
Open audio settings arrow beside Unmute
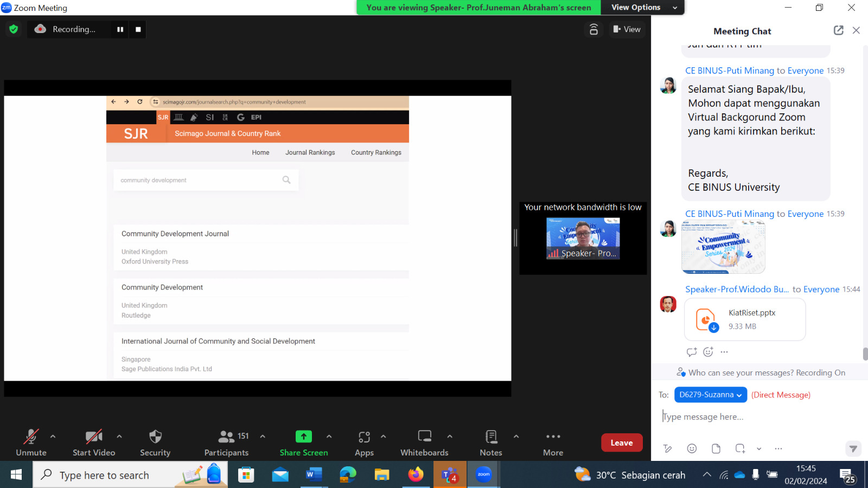[53, 436]
